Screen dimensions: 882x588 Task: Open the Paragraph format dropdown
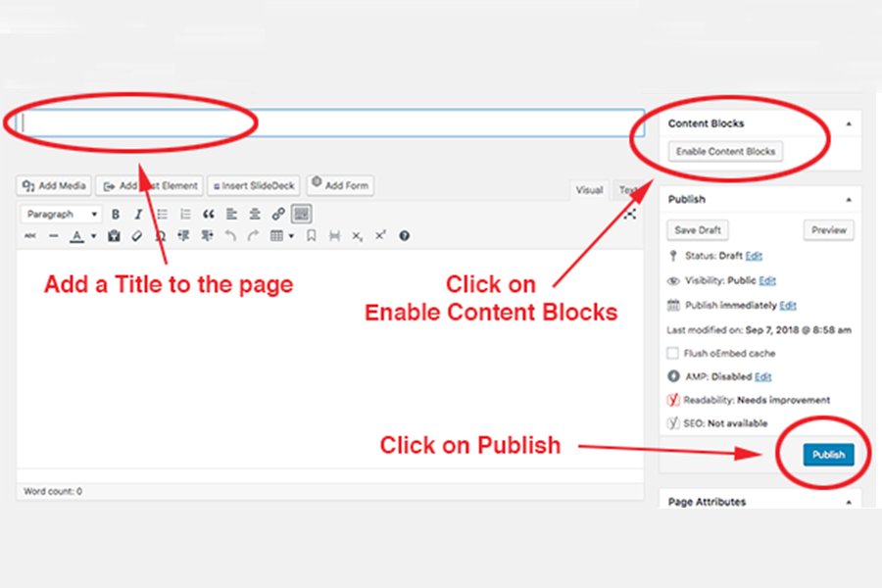click(62, 215)
